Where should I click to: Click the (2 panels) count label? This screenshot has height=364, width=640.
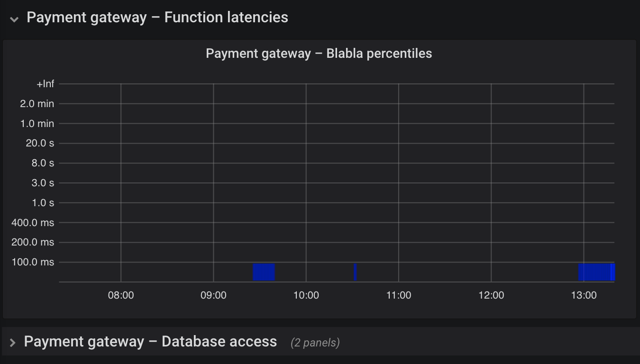[315, 343]
